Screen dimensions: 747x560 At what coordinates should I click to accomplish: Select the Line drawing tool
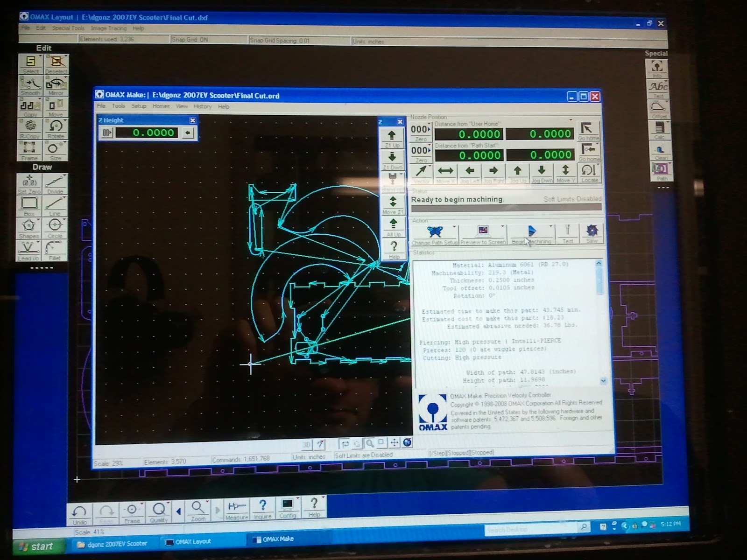(x=55, y=206)
